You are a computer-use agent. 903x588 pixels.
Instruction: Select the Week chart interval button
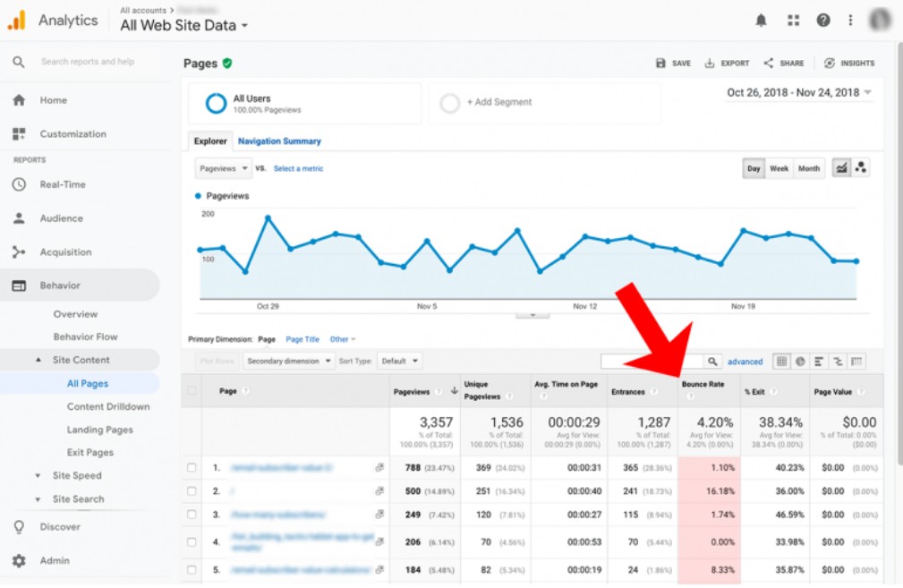779,168
